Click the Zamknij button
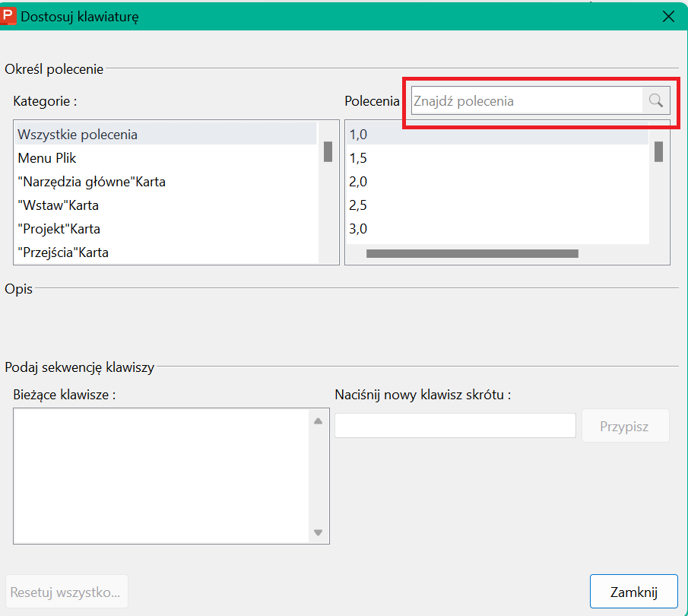688x616 pixels. point(633,592)
